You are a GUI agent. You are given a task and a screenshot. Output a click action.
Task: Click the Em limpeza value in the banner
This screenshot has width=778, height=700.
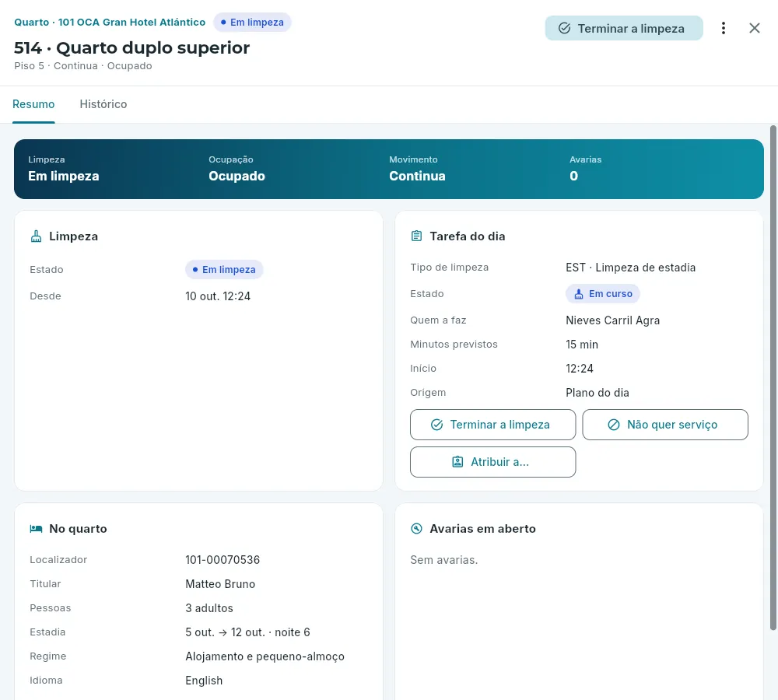64,176
